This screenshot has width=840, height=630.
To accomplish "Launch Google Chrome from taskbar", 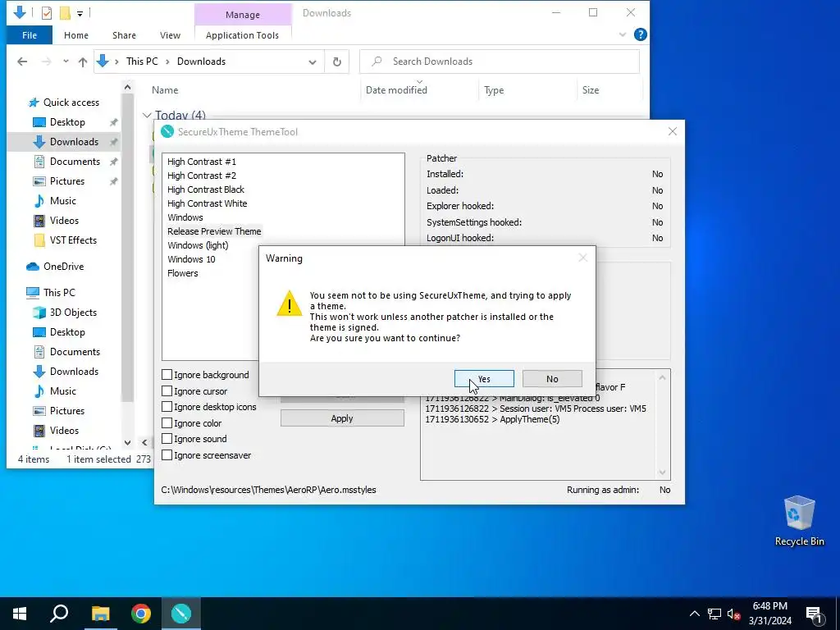I will click(x=141, y=614).
